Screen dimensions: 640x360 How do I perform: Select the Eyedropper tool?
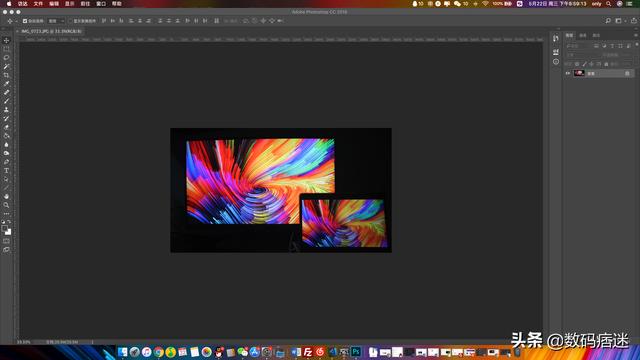coord(6,84)
